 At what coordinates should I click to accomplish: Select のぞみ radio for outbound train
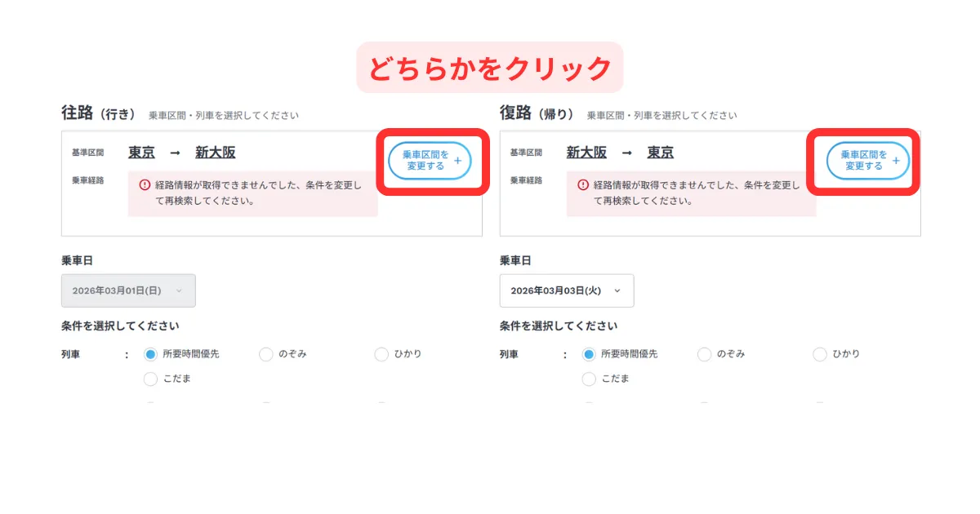click(265, 354)
